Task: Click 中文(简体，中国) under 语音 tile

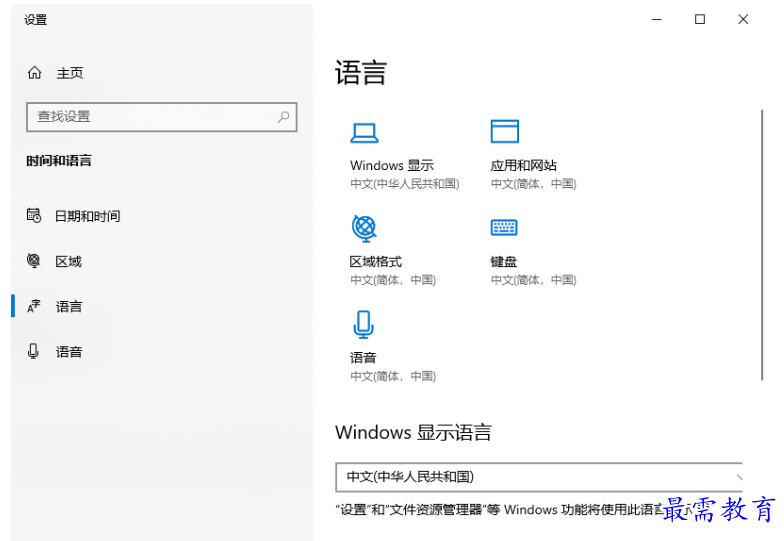Action: (x=393, y=376)
